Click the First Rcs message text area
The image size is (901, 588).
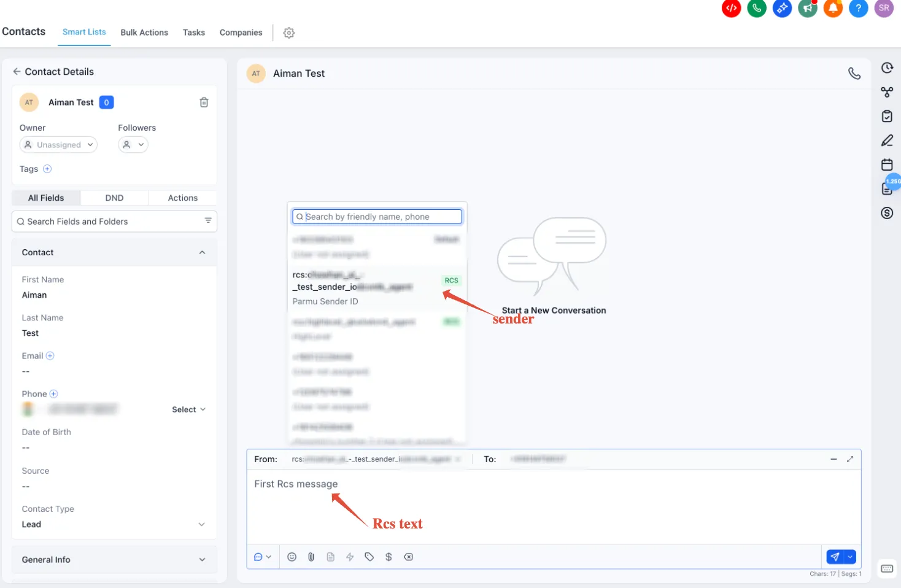click(x=554, y=507)
